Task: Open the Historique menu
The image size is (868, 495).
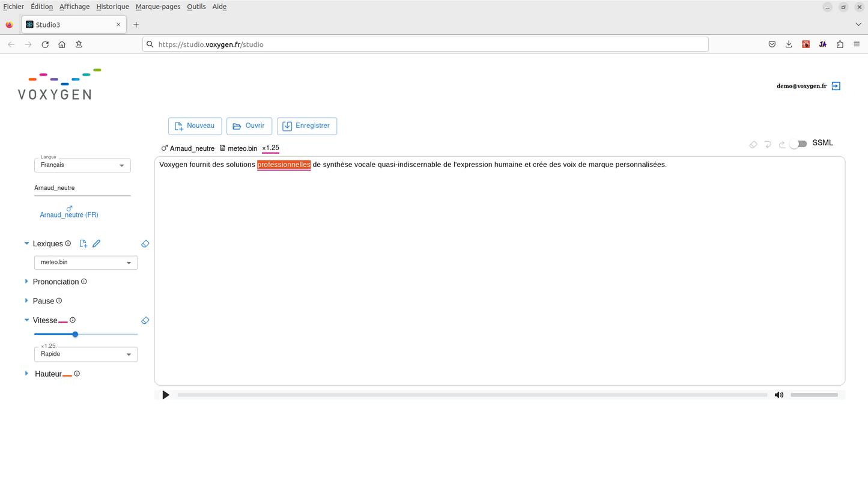Action: pyautogui.click(x=112, y=7)
